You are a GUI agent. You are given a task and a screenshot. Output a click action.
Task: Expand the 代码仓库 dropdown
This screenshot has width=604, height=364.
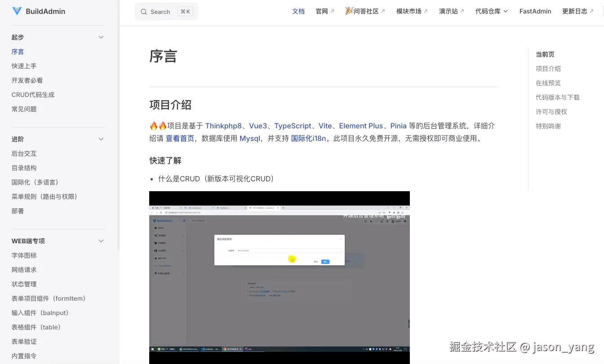coord(492,11)
